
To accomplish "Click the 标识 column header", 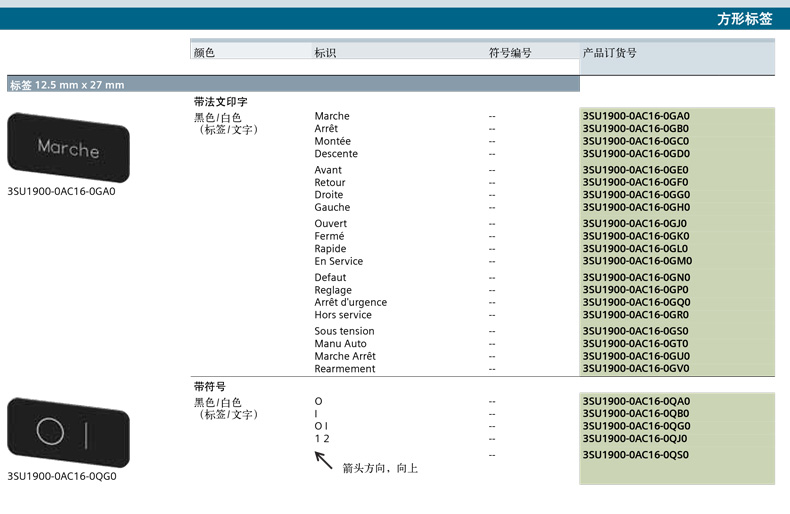I will [x=325, y=53].
